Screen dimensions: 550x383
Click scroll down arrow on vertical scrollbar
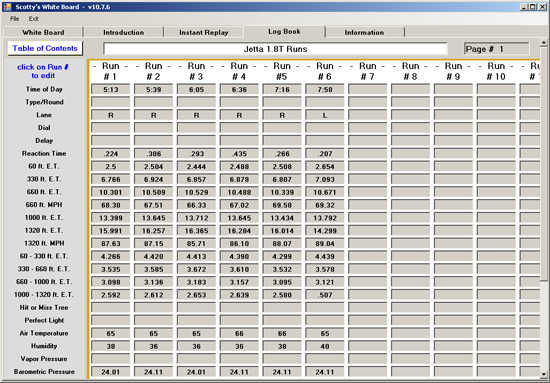tap(544, 375)
